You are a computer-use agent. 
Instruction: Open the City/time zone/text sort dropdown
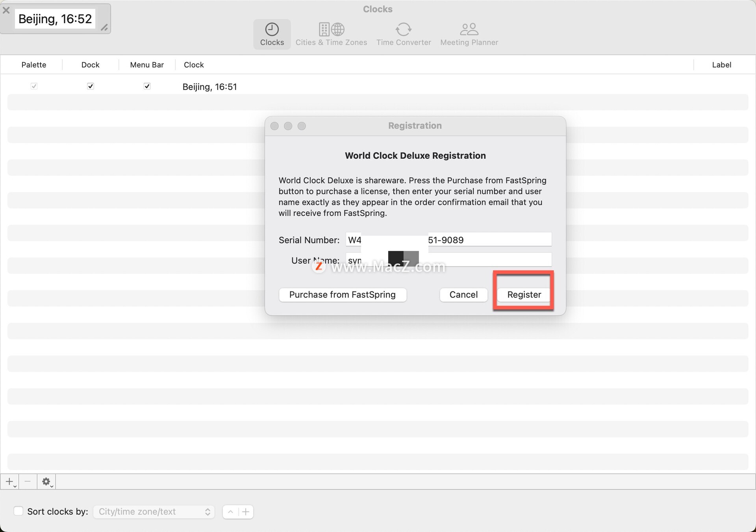(x=154, y=512)
